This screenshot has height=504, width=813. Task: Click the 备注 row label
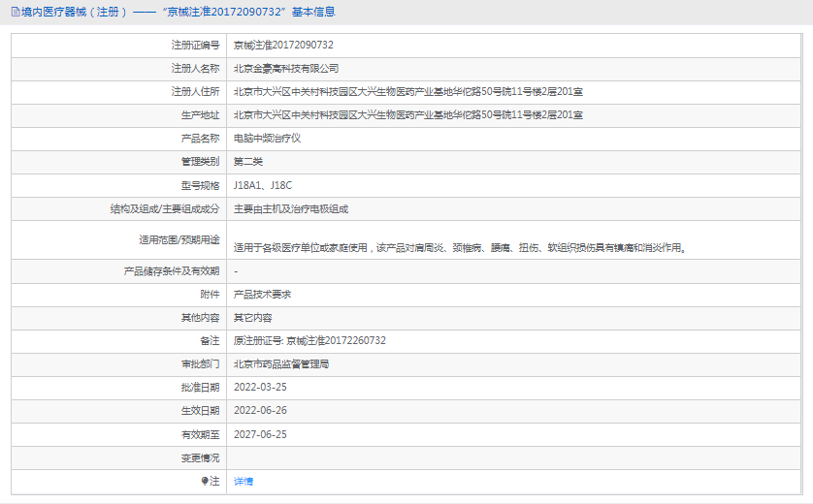[210, 340]
